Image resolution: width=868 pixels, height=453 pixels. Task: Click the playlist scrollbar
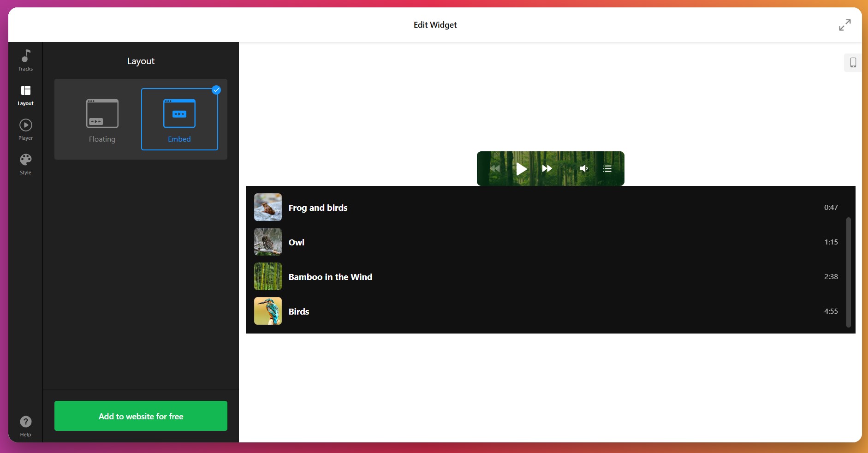tap(848, 272)
